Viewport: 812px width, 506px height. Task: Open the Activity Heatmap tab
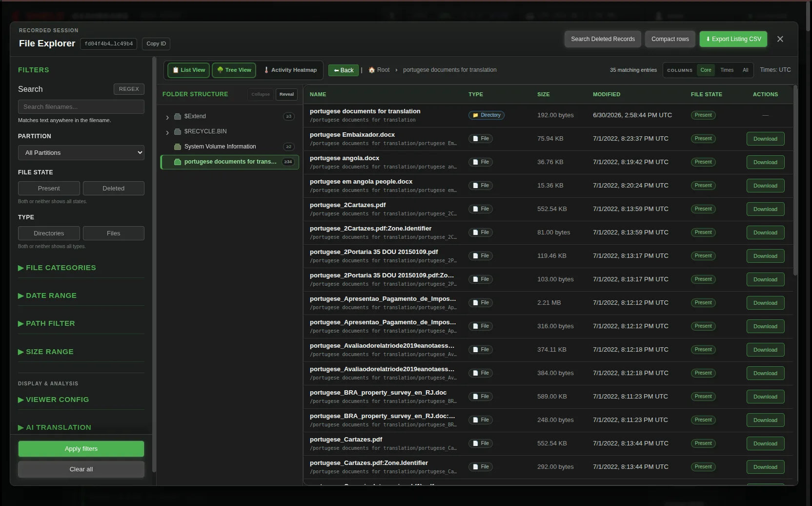tap(290, 70)
